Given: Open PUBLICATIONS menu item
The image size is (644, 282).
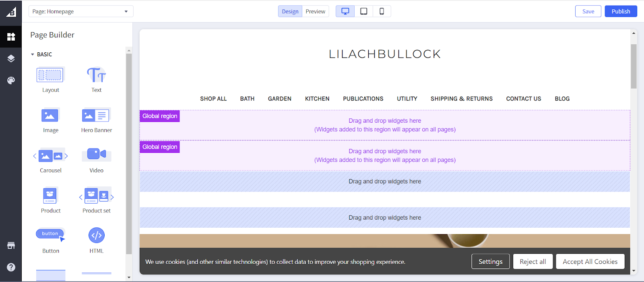Looking at the screenshot, I should [363, 99].
